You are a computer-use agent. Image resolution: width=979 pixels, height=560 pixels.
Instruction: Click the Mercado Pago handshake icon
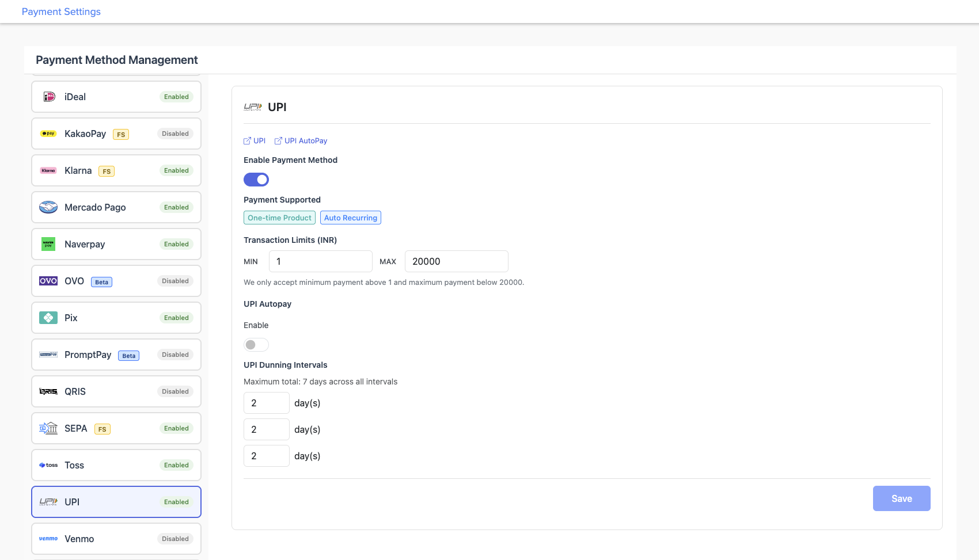(48, 207)
